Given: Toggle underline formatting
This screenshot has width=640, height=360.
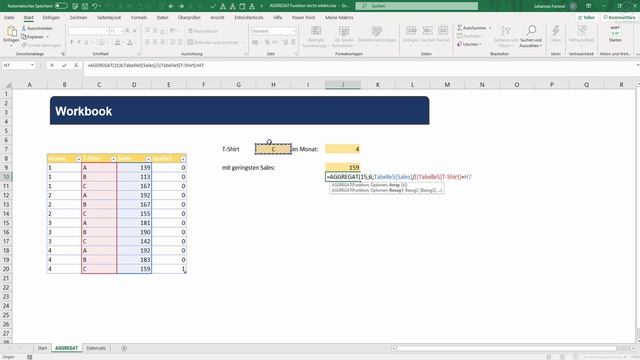Looking at the screenshot, I should (86, 42).
